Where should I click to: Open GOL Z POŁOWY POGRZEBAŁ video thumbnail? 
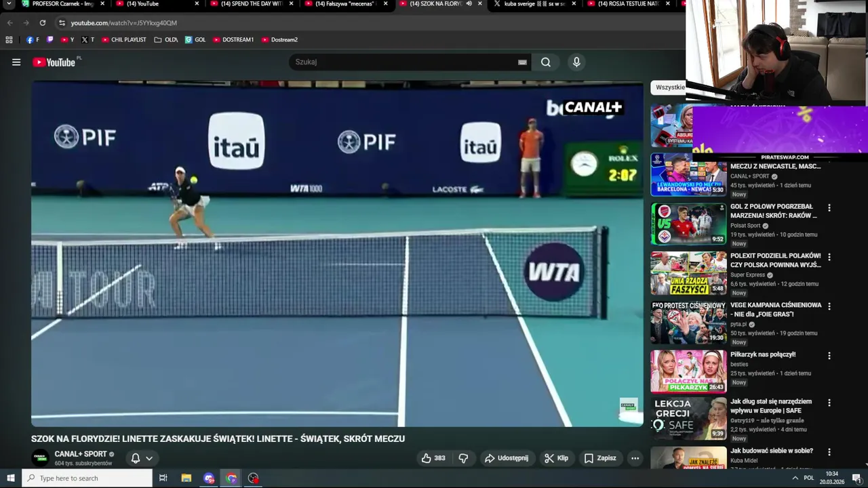(688, 224)
